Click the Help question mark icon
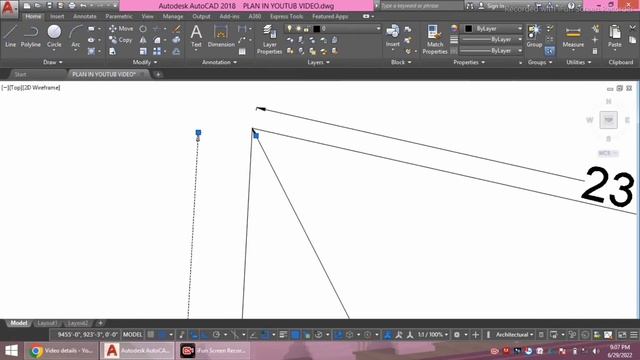Screen dimensions: 640x360 pyautogui.click(x=571, y=6)
